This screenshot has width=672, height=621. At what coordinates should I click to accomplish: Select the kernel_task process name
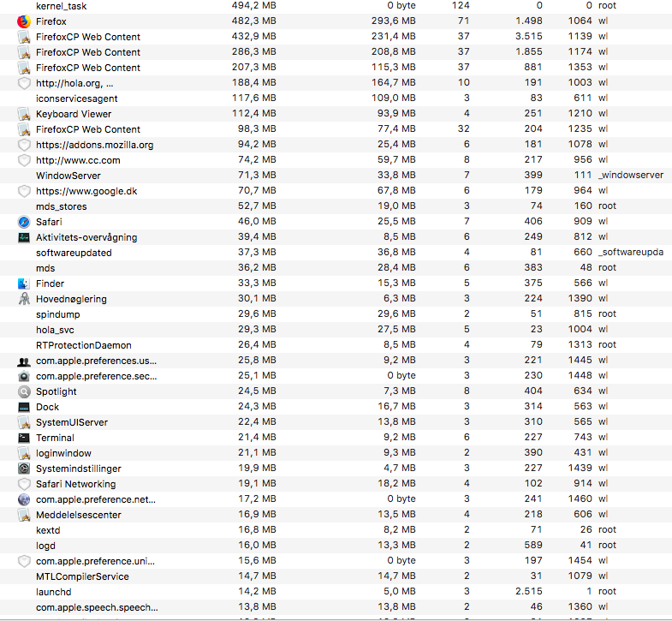(62, 6)
